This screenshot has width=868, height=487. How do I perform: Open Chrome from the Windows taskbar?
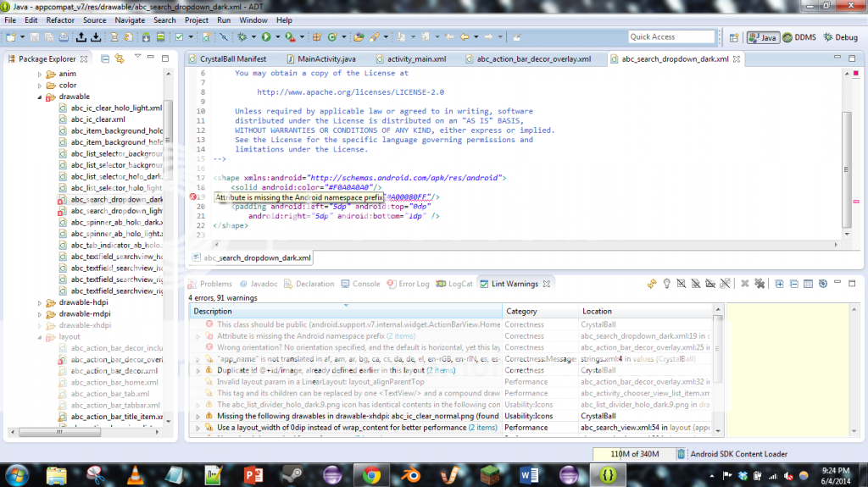pyautogui.click(x=370, y=475)
